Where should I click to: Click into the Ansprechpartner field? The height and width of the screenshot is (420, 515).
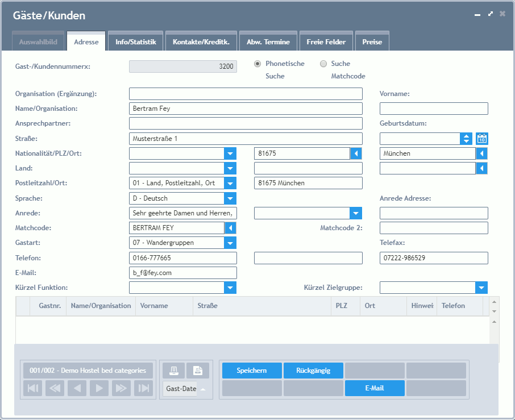pos(246,123)
